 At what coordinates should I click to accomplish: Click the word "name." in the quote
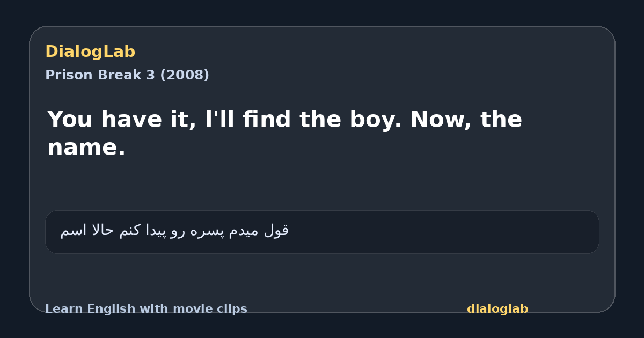86,148
